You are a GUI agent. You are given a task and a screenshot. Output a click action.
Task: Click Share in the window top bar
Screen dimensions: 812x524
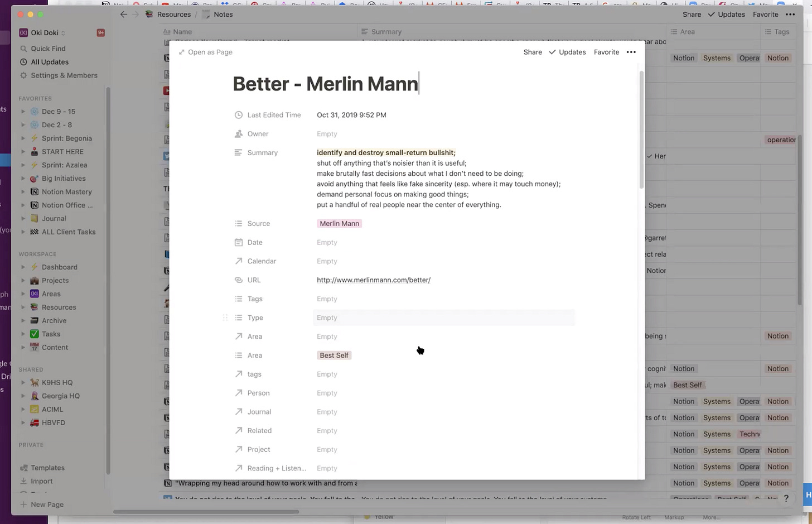point(692,15)
